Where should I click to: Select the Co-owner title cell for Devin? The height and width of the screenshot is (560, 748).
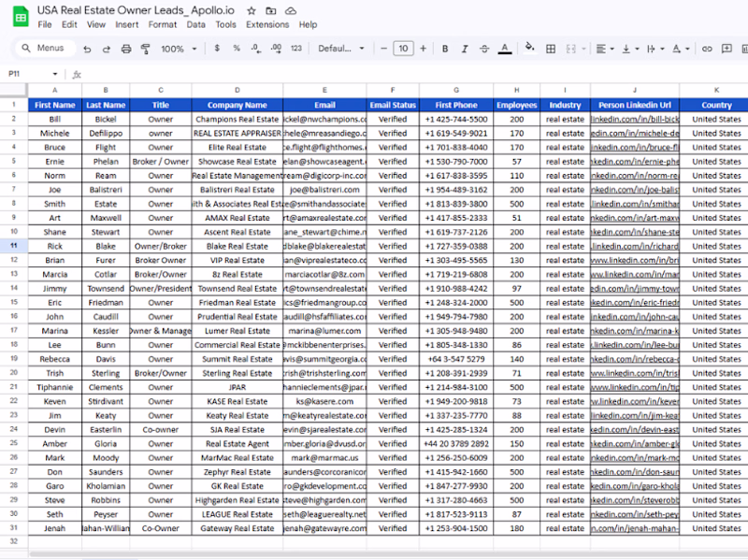pos(161,430)
